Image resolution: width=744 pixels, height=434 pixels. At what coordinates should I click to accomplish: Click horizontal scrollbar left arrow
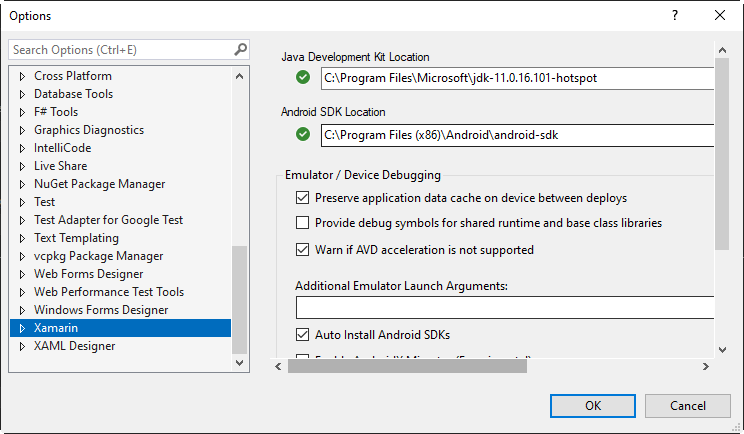point(279,366)
